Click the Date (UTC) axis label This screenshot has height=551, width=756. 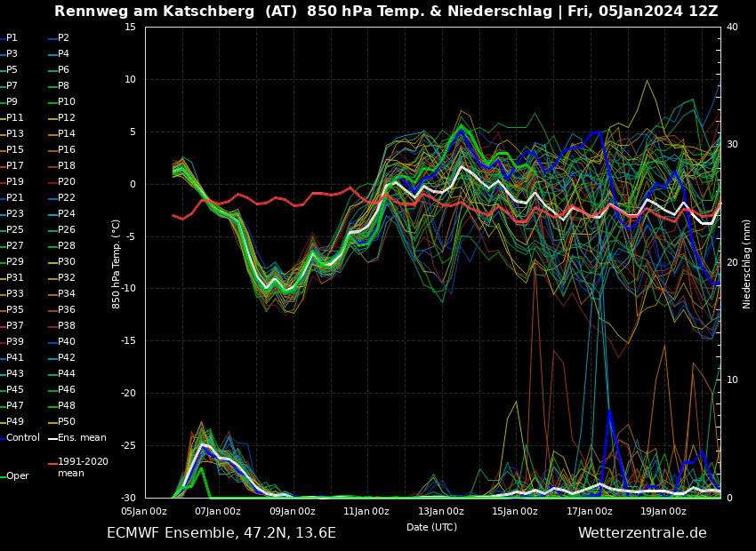(x=431, y=527)
